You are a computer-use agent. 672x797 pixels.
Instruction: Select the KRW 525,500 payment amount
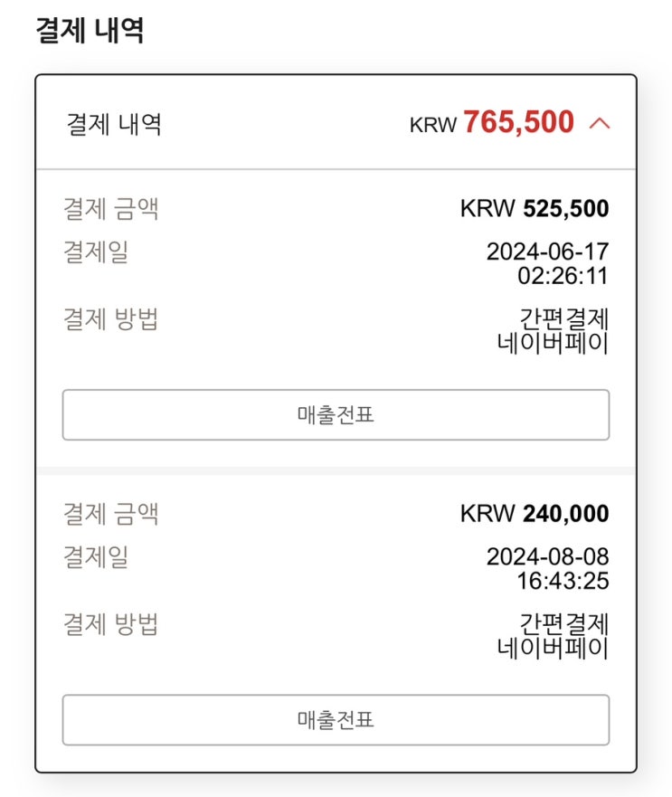coord(535,208)
